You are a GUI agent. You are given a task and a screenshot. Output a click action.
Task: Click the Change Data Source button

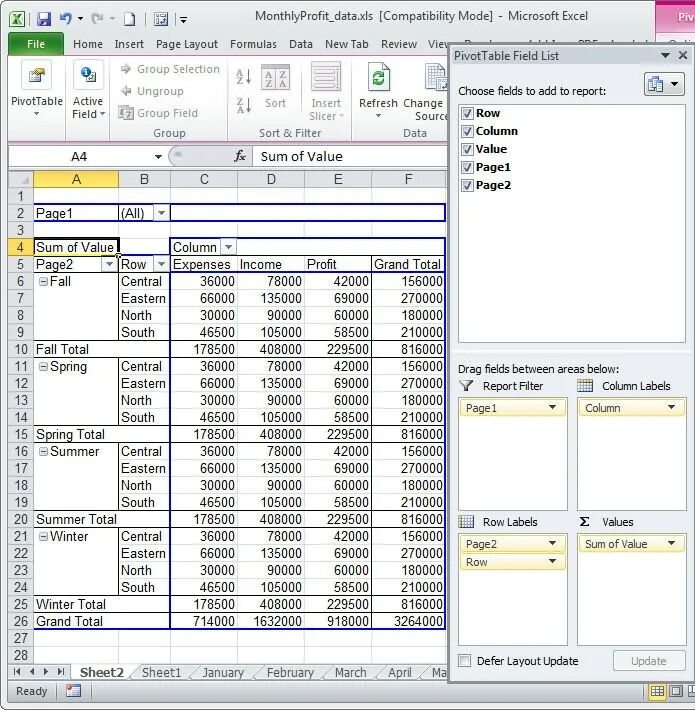[x=426, y=92]
